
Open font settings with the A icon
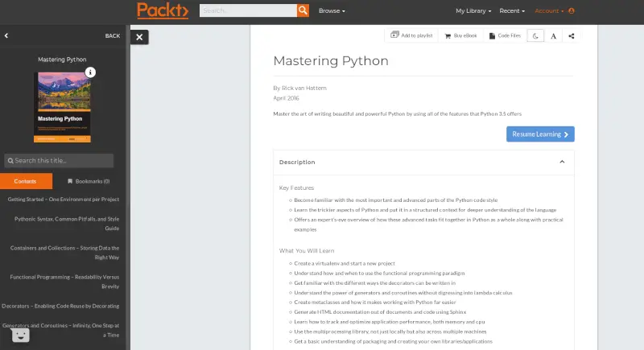[554, 36]
